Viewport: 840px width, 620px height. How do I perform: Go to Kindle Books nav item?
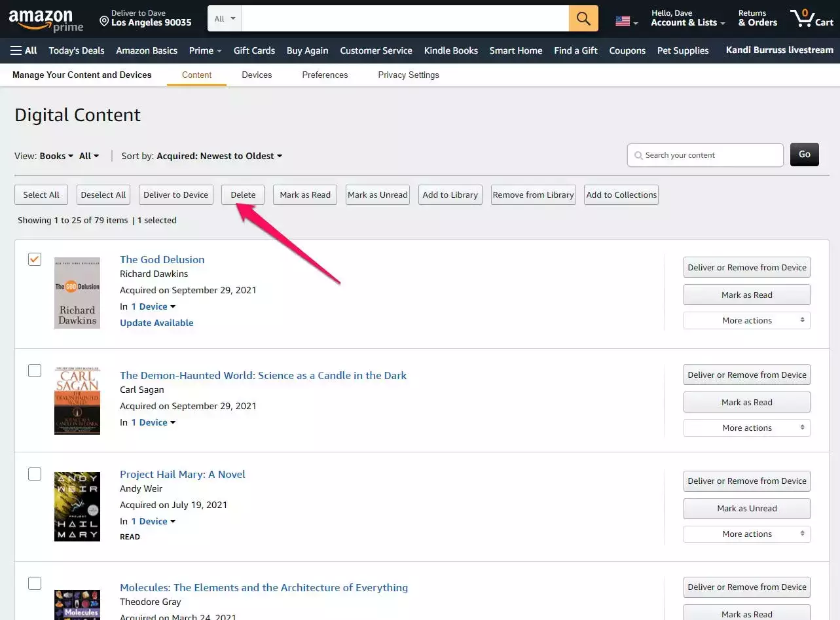tap(451, 50)
